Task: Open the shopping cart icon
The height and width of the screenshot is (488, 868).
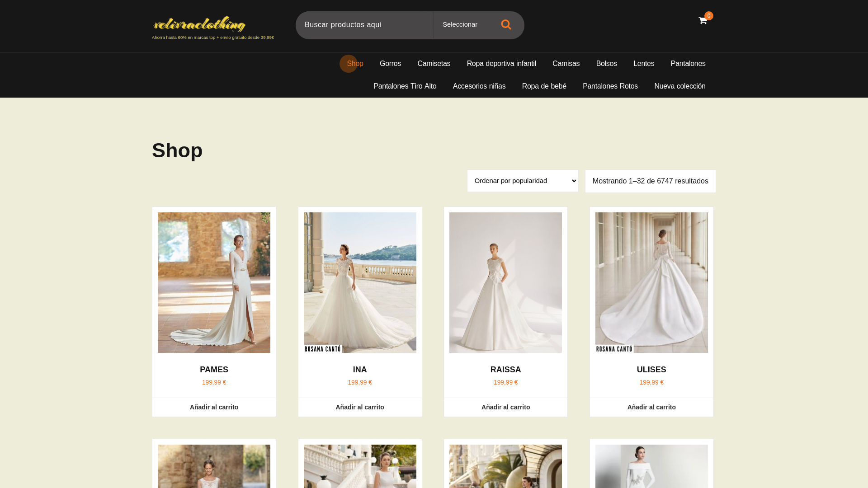Action: tap(703, 21)
